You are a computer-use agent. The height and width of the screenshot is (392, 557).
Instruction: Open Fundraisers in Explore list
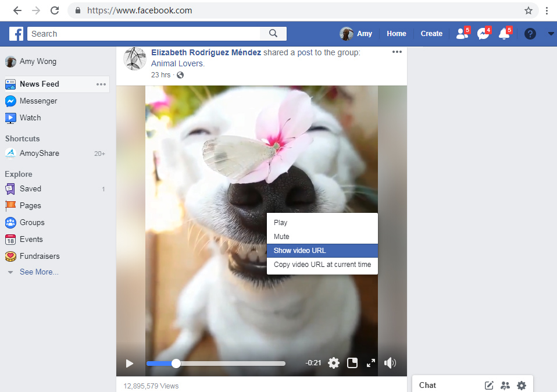coord(33,256)
